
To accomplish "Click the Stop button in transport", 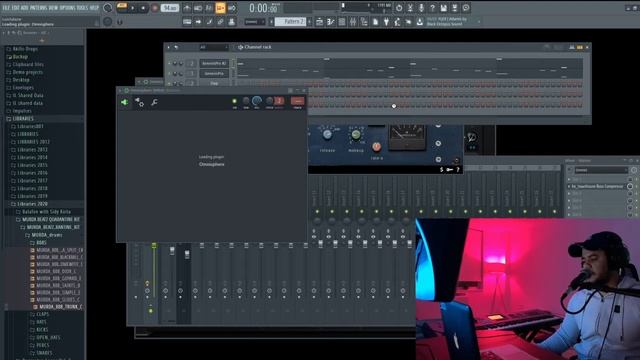I will tap(143, 8).
